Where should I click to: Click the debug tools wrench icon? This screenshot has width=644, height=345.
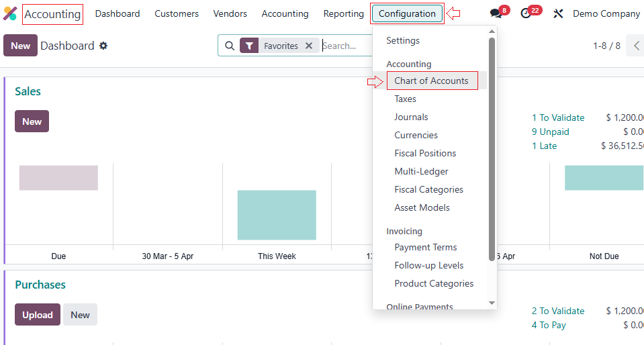pos(558,13)
